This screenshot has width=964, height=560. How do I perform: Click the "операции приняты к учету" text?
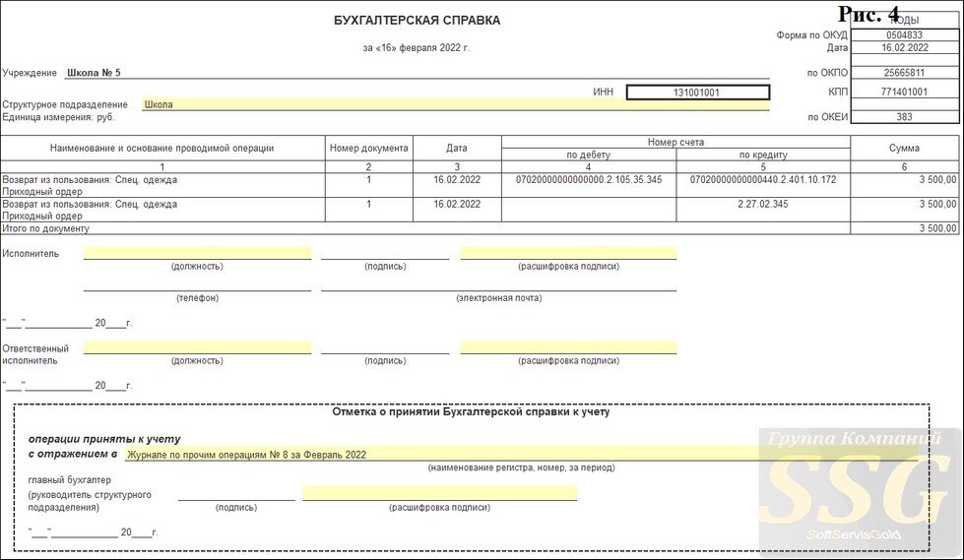[x=104, y=440]
